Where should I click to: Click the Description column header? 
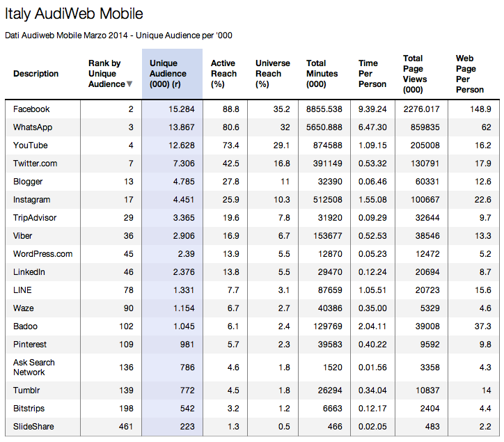coord(36,74)
